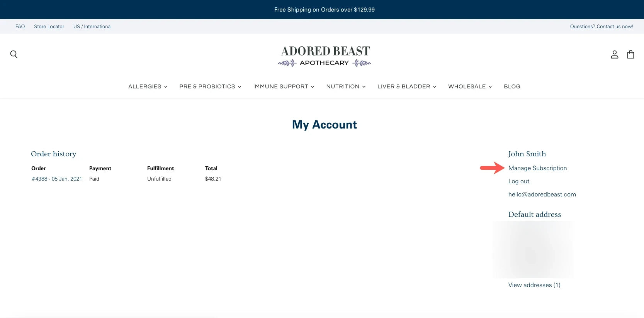Click the Fulfillment column header
The image size is (644, 318).
(161, 168)
